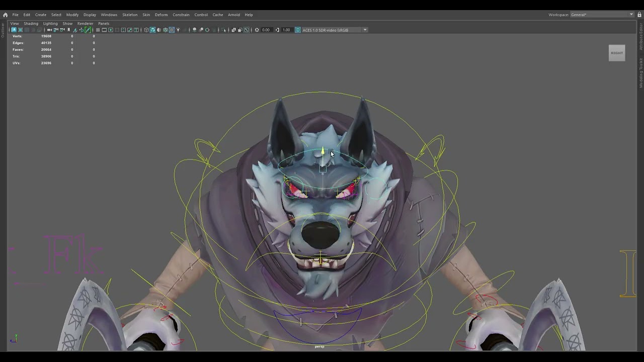Open the panel Show menu
644x362 pixels.
point(67,24)
